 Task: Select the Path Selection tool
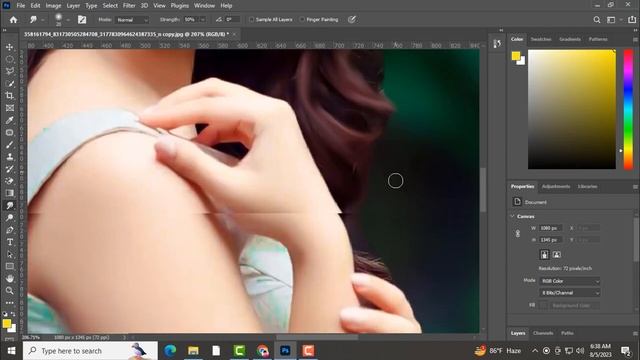[x=9, y=254]
